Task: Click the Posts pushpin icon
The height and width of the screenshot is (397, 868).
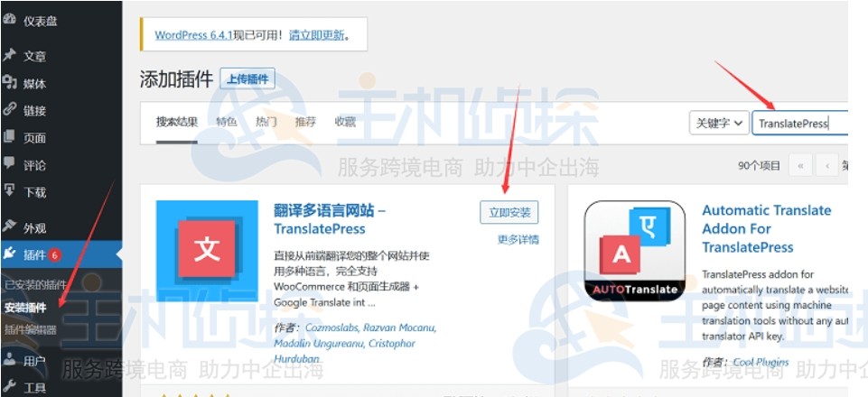Action: [9, 55]
